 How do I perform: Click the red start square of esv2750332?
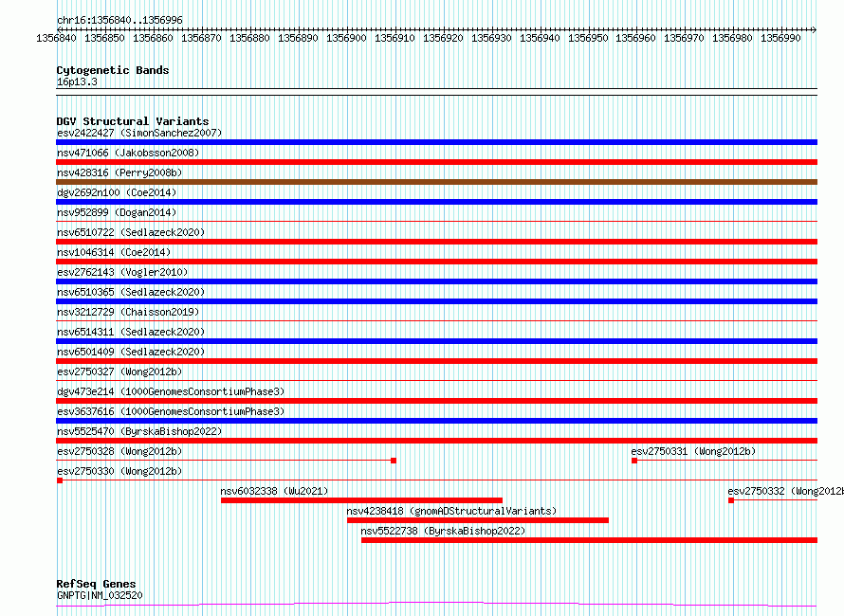point(731,500)
